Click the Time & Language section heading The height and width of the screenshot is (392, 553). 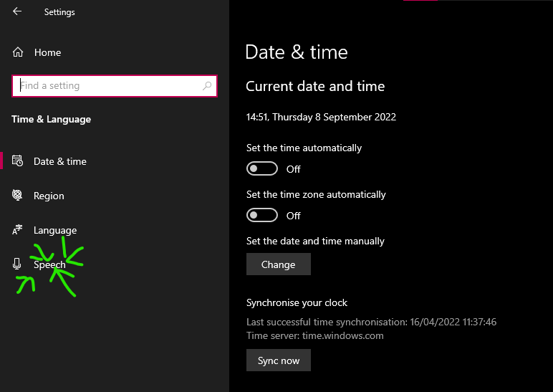52,119
